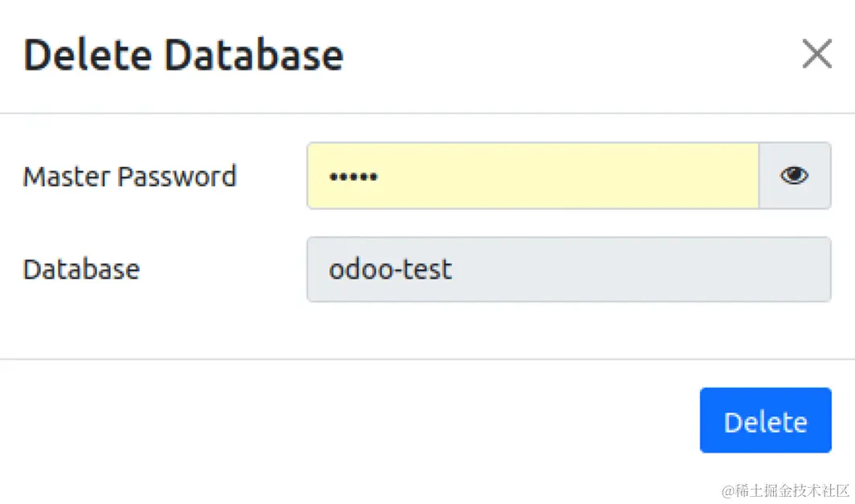Click the eye icon beside Master Password

tap(794, 176)
